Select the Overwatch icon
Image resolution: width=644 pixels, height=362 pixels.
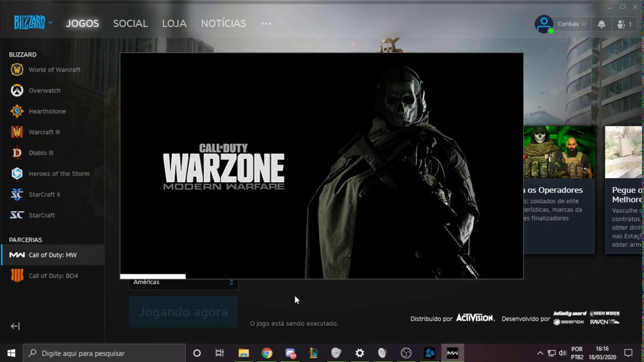(17, 90)
